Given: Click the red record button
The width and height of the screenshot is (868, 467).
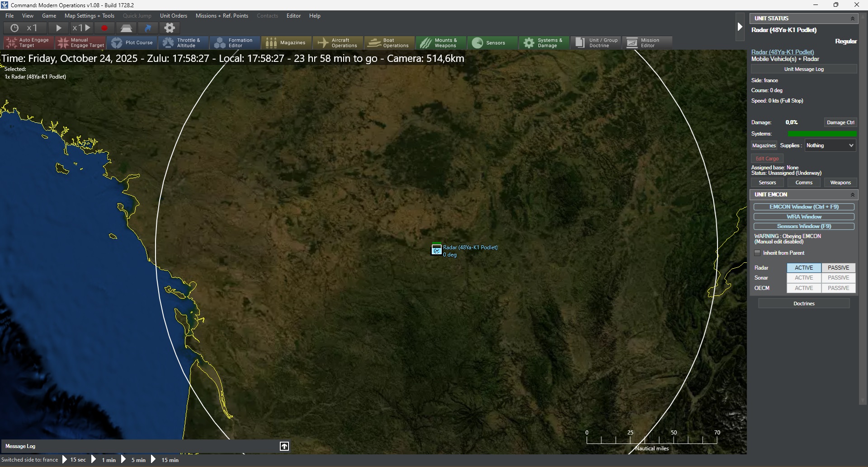Looking at the screenshot, I should 104,28.
